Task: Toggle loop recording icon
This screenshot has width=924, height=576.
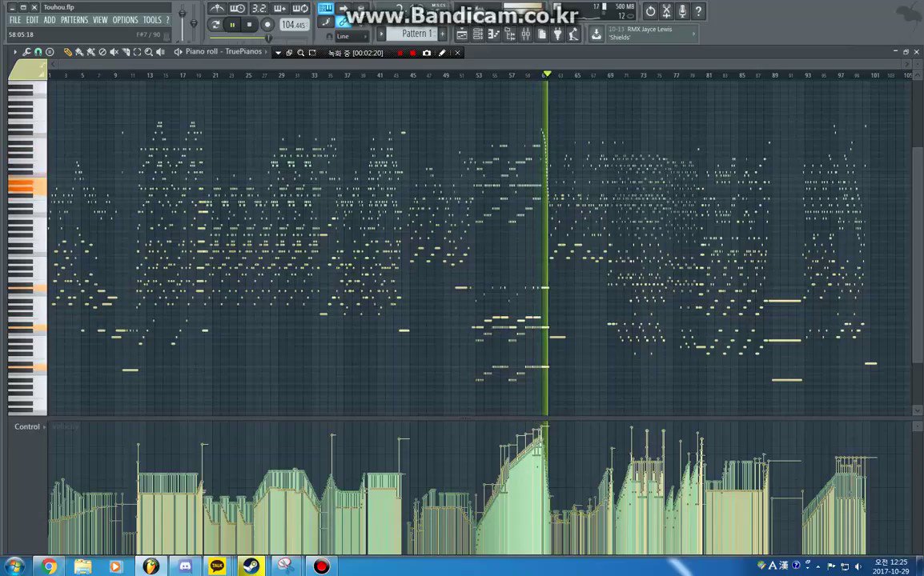Action: click(x=300, y=8)
